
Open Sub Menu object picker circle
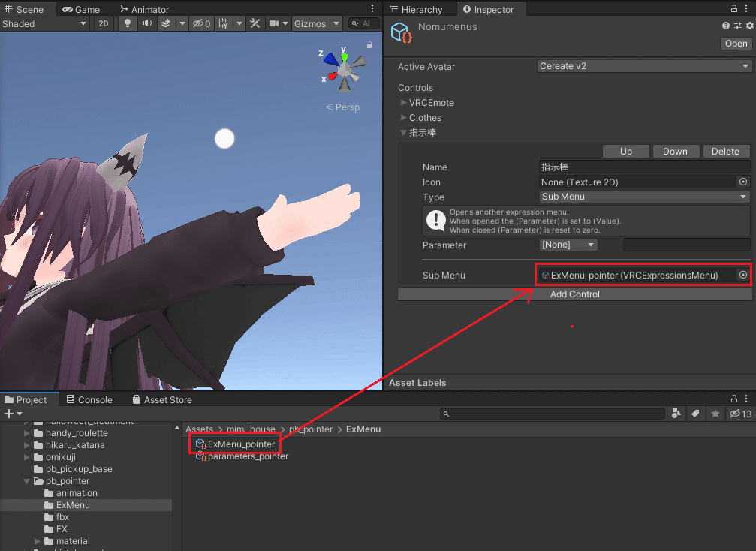(743, 275)
